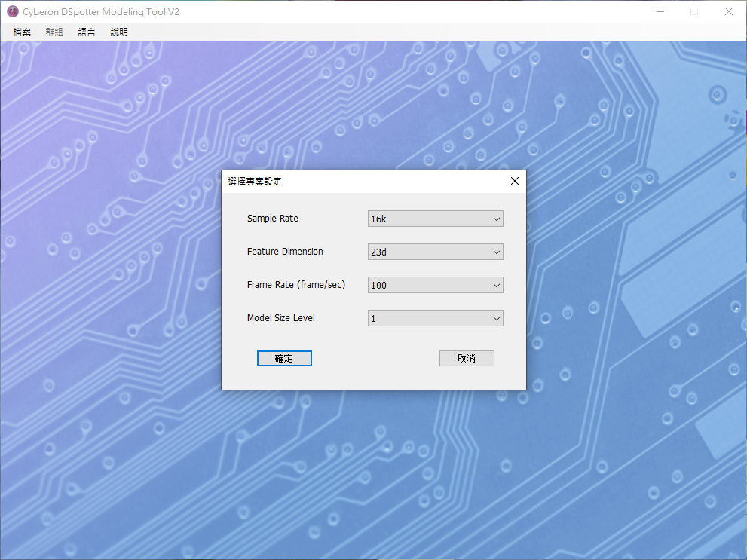Open the 說明 menu
The image size is (747, 560).
click(119, 32)
